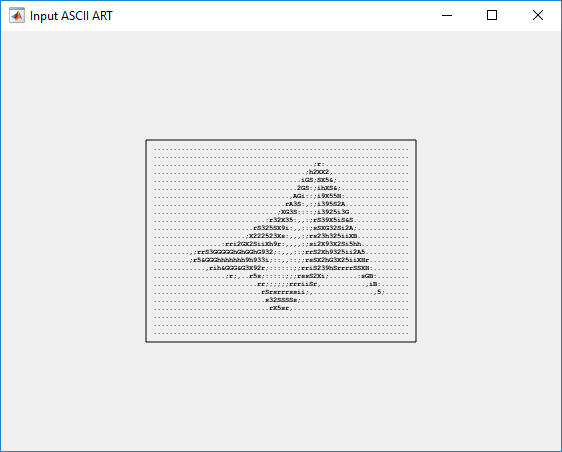The width and height of the screenshot is (562, 452).
Task: Click the "rSrsrrrssii;" row of the art
Action: tap(285, 292)
